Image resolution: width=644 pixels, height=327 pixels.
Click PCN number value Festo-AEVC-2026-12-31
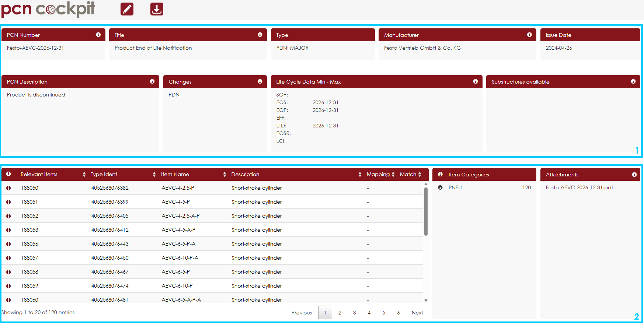35,48
